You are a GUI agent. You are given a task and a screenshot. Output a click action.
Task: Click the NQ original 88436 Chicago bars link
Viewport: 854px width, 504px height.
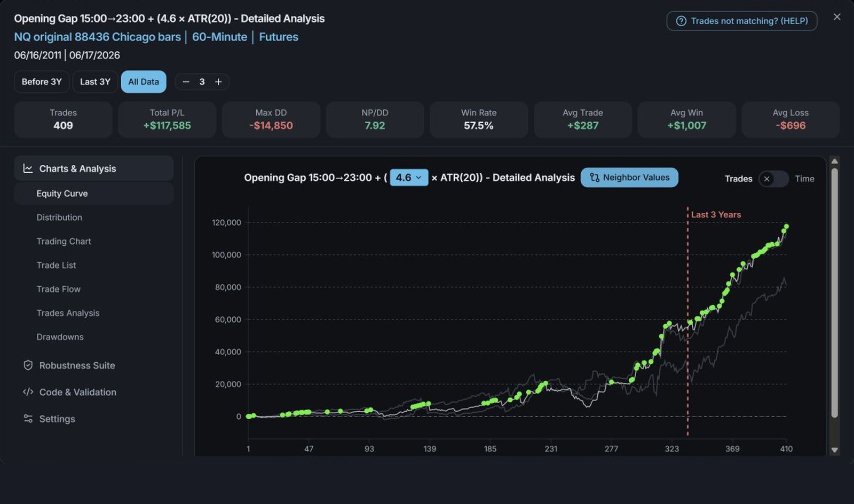(98, 37)
